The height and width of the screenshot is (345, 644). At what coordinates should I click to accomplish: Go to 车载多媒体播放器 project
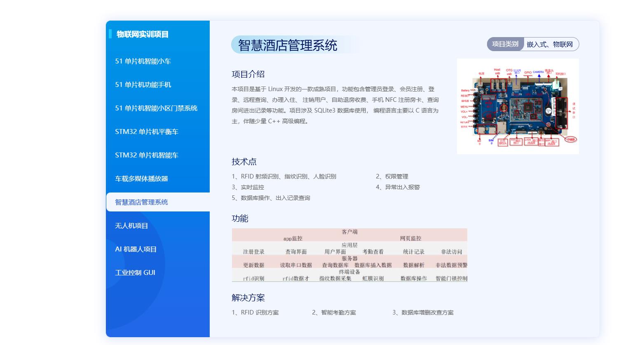[x=141, y=178]
